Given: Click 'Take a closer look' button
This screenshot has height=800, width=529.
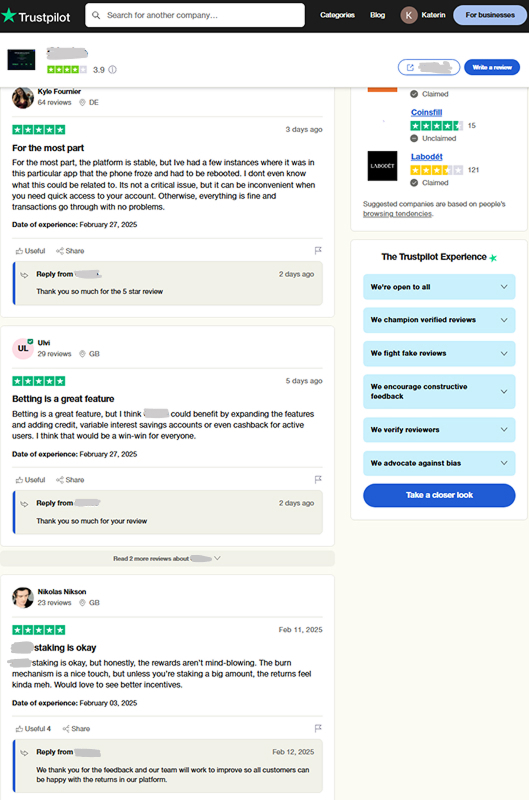Looking at the screenshot, I should click(x=439, y=495).
